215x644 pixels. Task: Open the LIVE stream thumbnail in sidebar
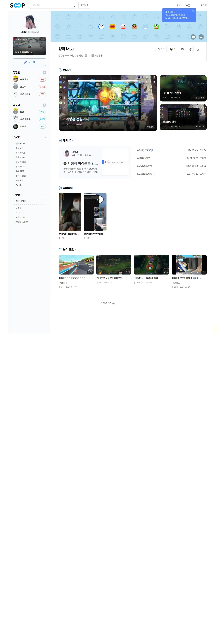[x=29, y=46]
